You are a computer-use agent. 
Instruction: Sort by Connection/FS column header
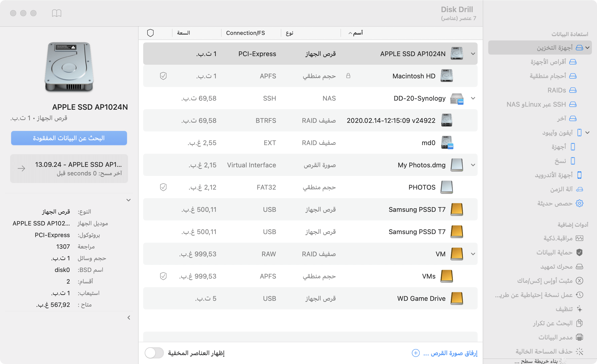click(x=245, y=33)
